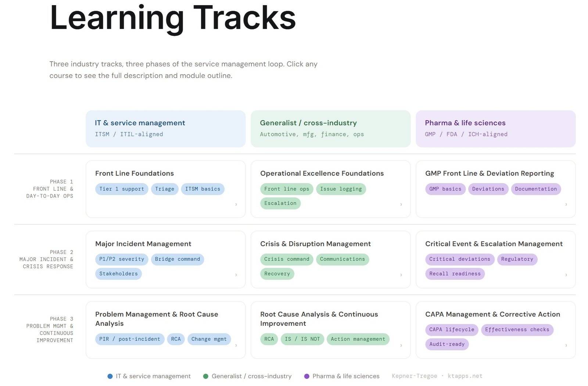Open Operational Excellence Foundations course title

322,173
